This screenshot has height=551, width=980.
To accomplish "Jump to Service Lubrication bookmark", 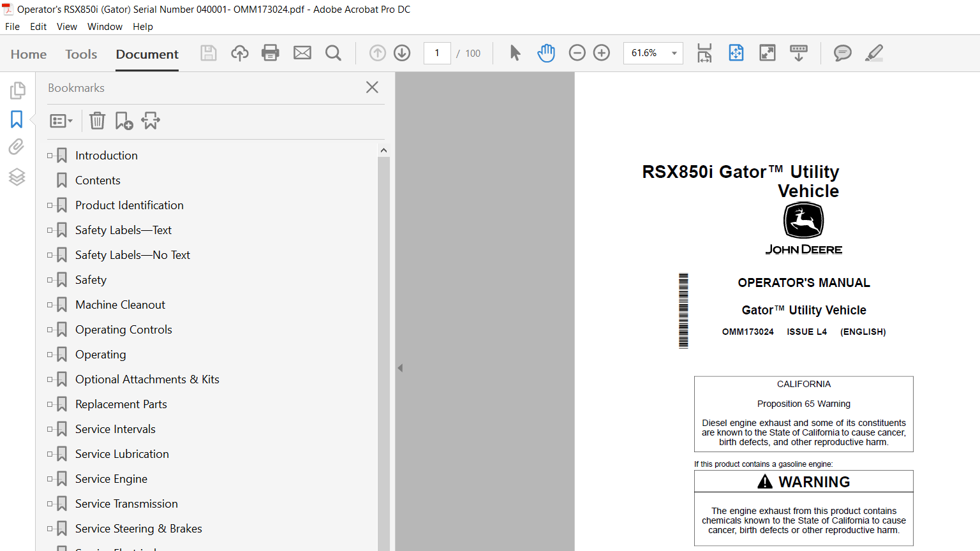I will [x=122, y=454].
